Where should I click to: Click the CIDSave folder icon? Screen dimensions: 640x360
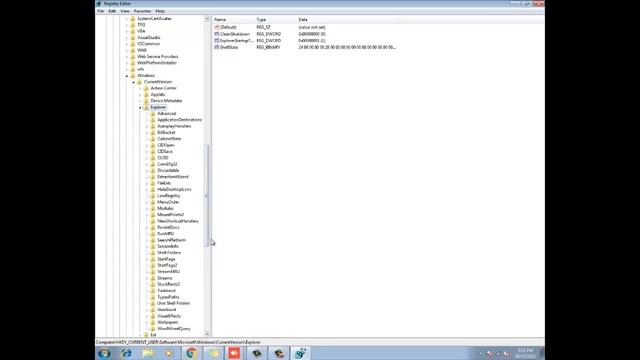click(x=153, y=151)
